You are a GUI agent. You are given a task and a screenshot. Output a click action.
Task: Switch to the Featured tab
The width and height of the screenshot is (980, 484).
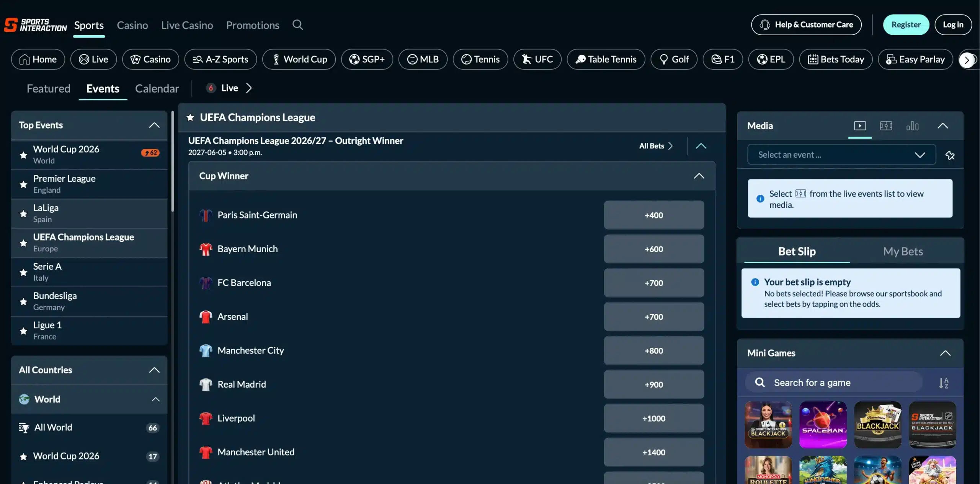[x=49, y=89]
